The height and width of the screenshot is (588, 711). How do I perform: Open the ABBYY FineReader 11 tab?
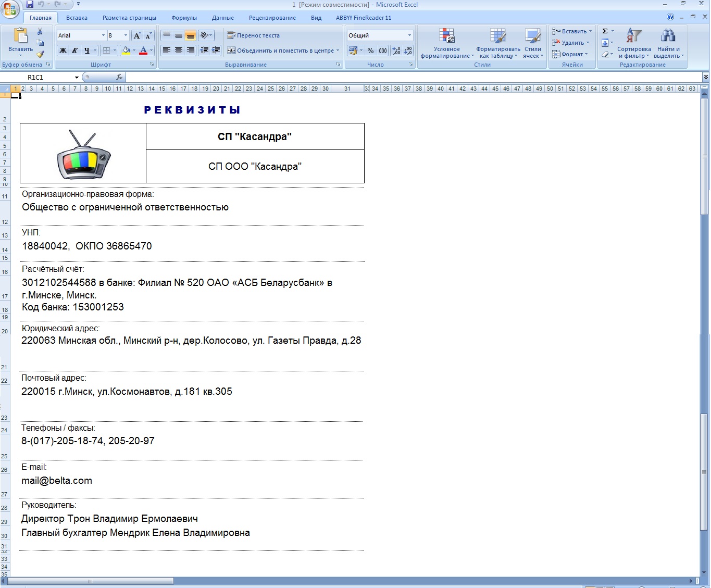(364, 18)
